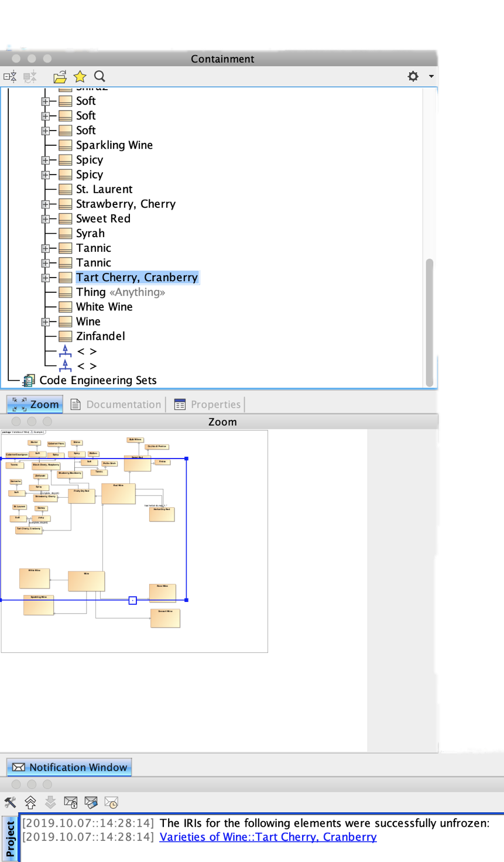Select the Tart Cherry, Cranberry tree row
This screenshot has width=504, height=862.
coord(137,278)
